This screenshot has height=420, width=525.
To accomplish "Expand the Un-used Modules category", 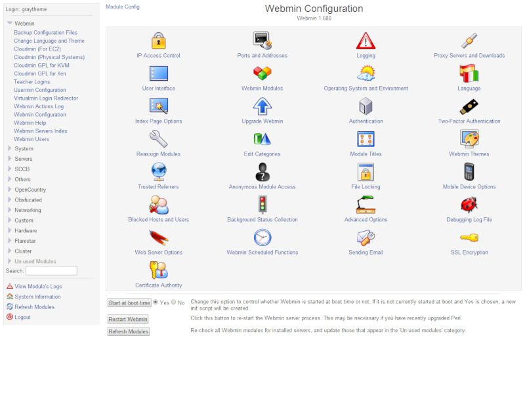I will point(10,261).
